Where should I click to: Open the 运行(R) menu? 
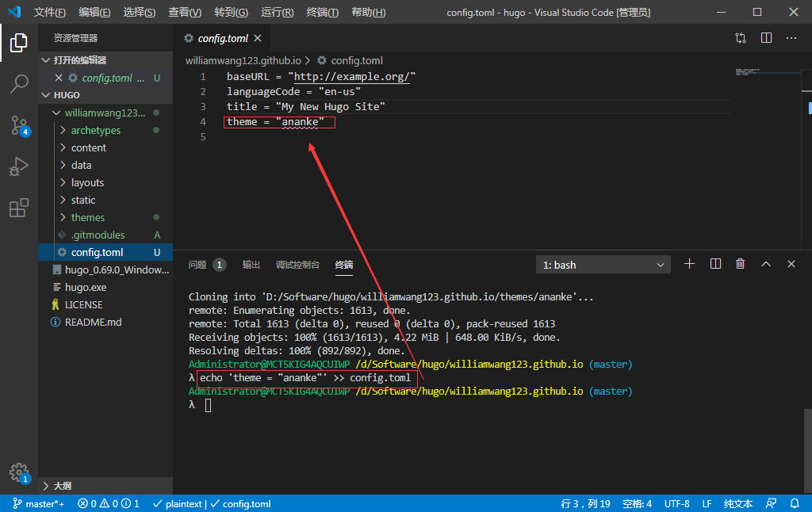click(277, 12)
